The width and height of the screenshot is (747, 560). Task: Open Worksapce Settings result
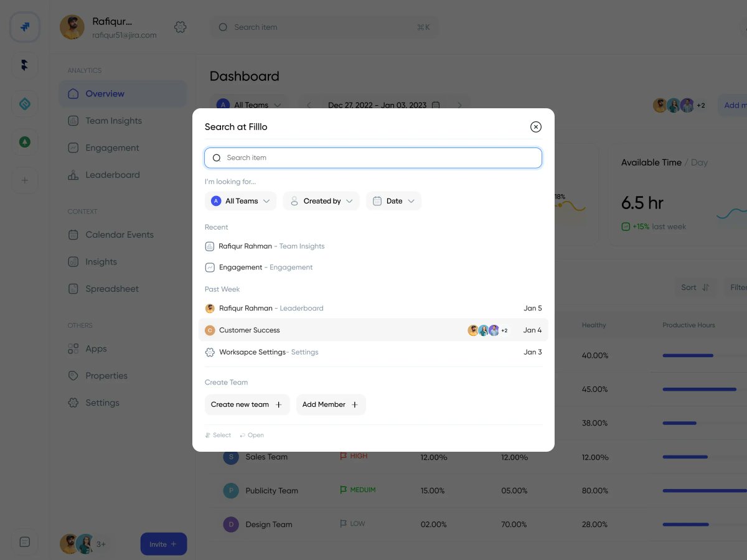pos(373,352)
